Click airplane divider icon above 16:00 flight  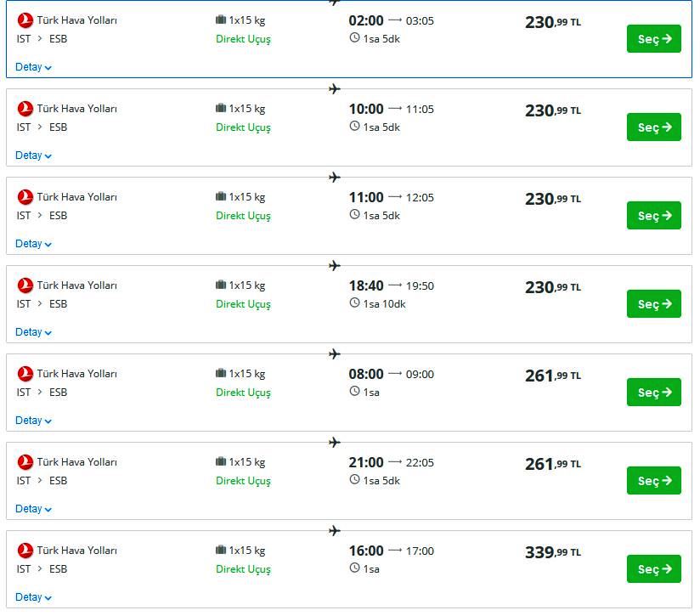point(335,531)
